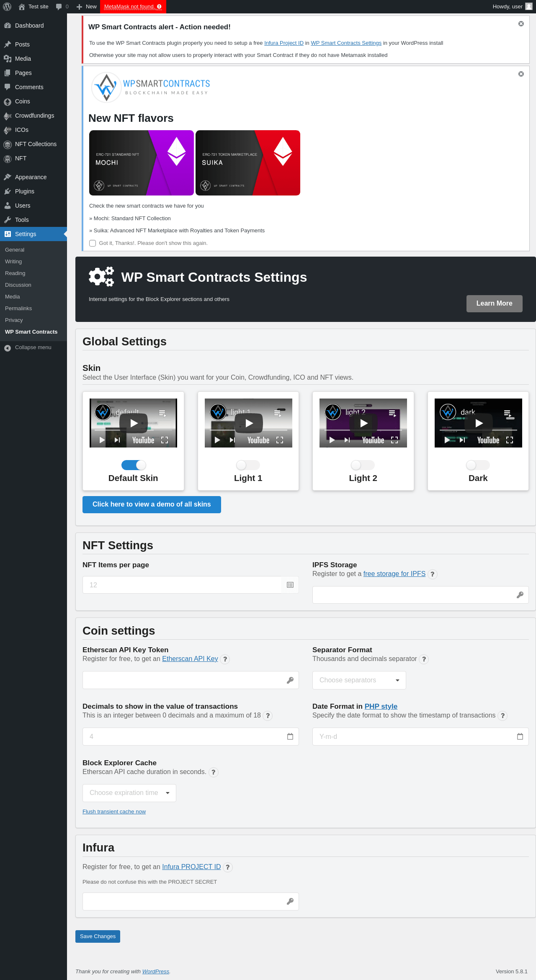Collapse the admin sidebar menu
The image size is (536, 980).
28,347
